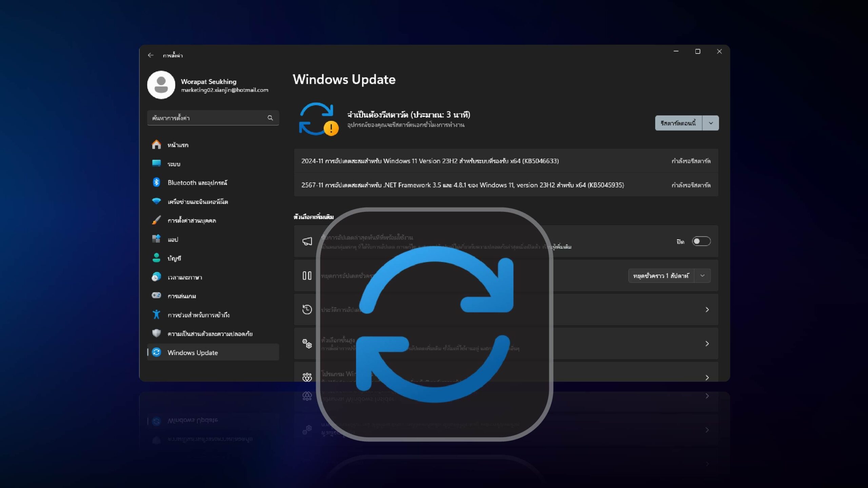868x488 pixels.
Task: Open เครือข่ายและอินเทอร์เน็ต network settings
Action: [213, 202]
